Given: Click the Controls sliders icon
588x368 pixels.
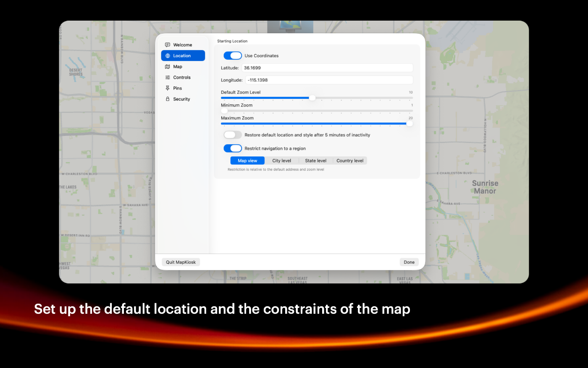Looking at the screenshot, I should pyautogui.click(x=168, y=78).
